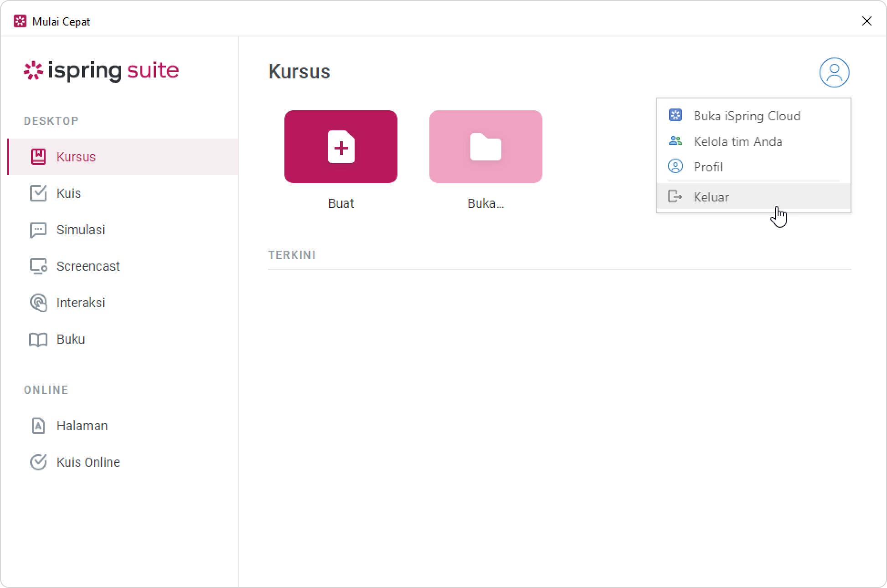Click the DESKTOP sidebar heading
Viewport: 887px width, 588px height.
click(51, 121)
